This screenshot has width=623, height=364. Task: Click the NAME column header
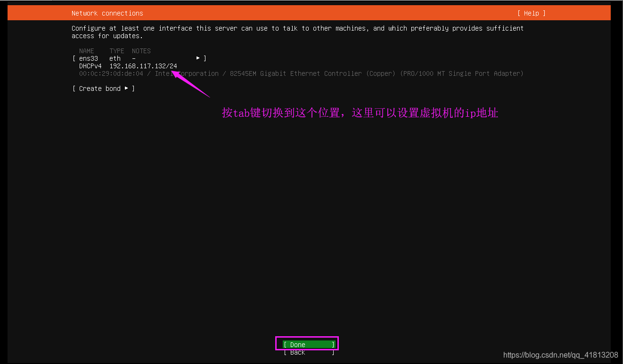coord(87,51)
